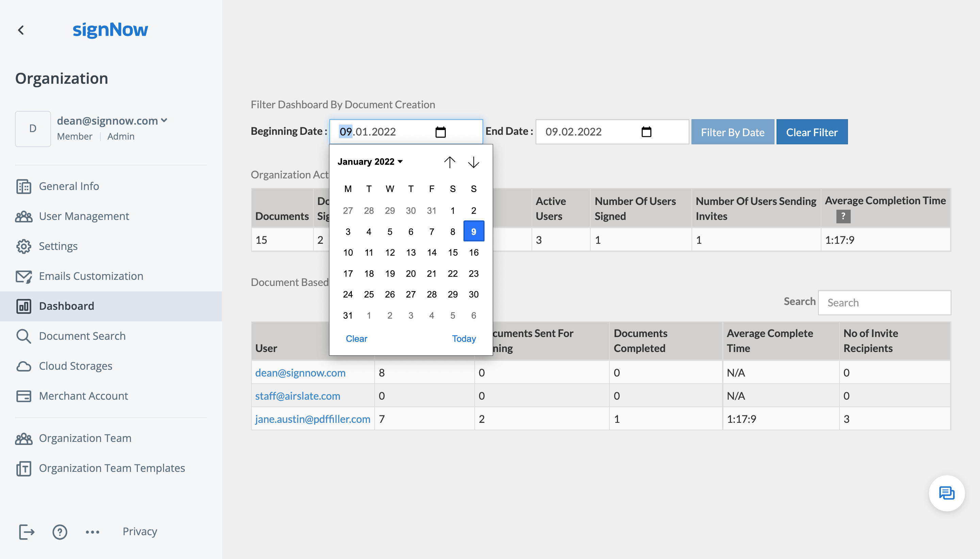The width and height of the screenshot is (980, 559).
Task: Open the January 2022 month selector dropdown
Action: 370,161
